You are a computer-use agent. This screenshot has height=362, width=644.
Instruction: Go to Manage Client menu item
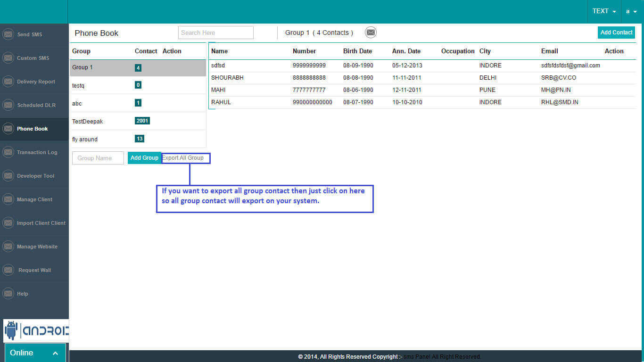pos(34,199)
